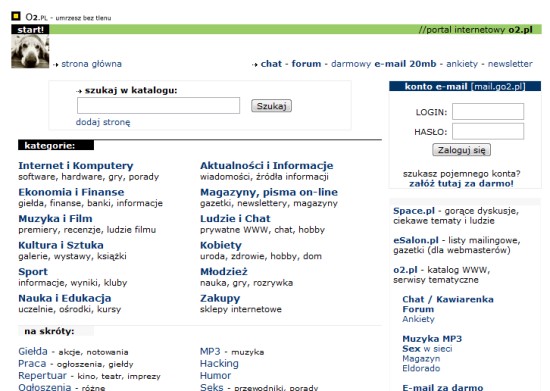Image resolution: width=550 pixels, height=391 pixels.
Task: Click the start! header label
Action: pos(30,29)
